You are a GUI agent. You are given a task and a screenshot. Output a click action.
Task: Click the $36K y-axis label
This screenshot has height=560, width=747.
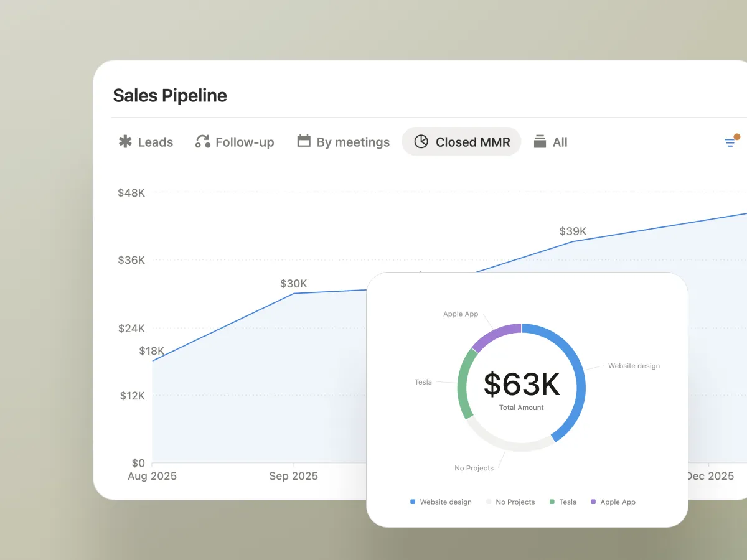131,260
